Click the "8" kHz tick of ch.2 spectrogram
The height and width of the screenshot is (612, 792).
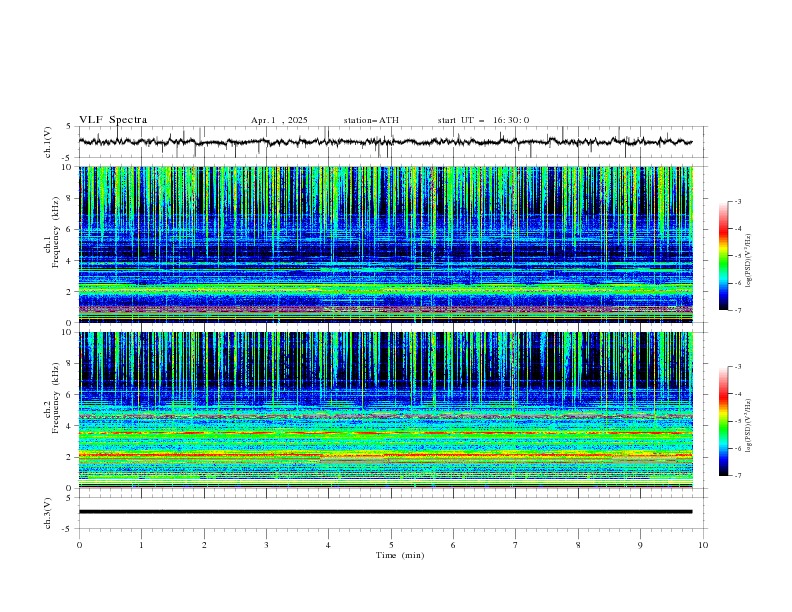tap(70, 364)
